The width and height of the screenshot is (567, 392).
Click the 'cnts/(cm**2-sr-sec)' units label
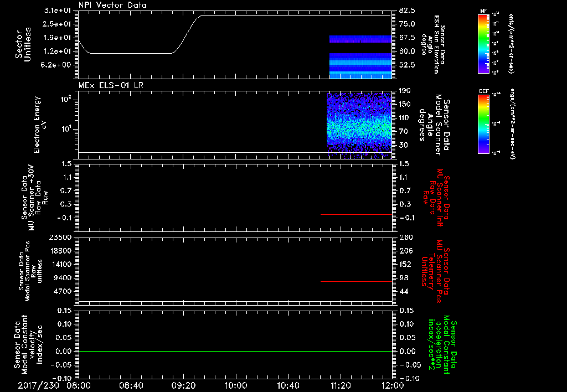coord(511,44)
